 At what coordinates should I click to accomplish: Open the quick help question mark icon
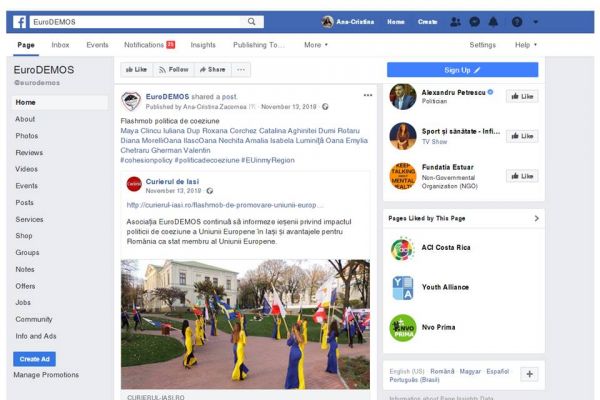click(x=517, y=22)
